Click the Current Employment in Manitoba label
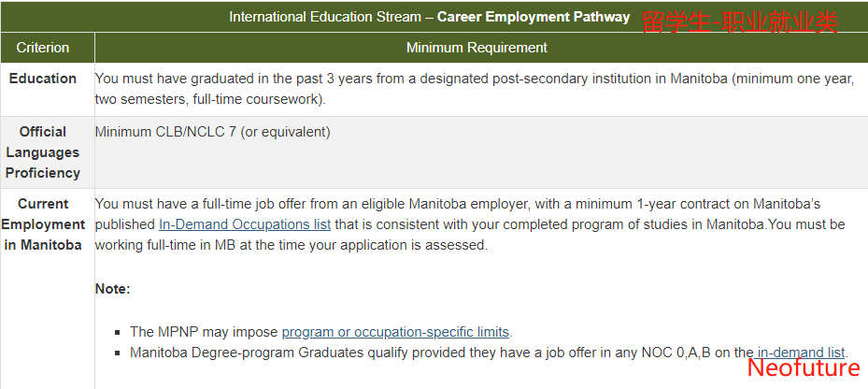The width and height of the screenshot is (868, 389). pyautogui.click(x=43, y=224)
